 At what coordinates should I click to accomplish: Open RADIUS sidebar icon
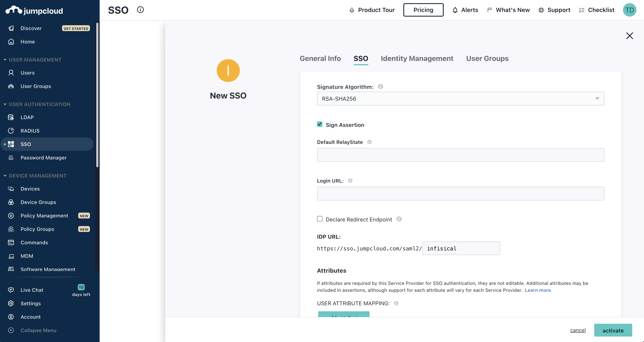11,131
